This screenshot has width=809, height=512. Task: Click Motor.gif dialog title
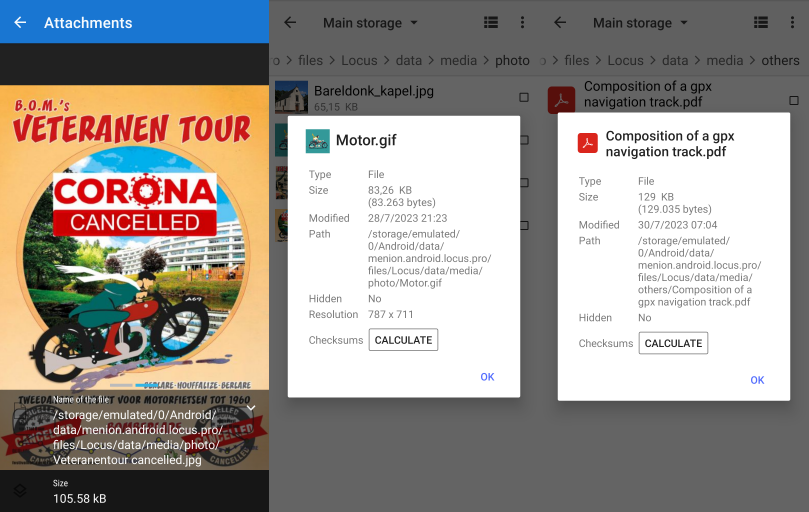[x=366, y=140]
